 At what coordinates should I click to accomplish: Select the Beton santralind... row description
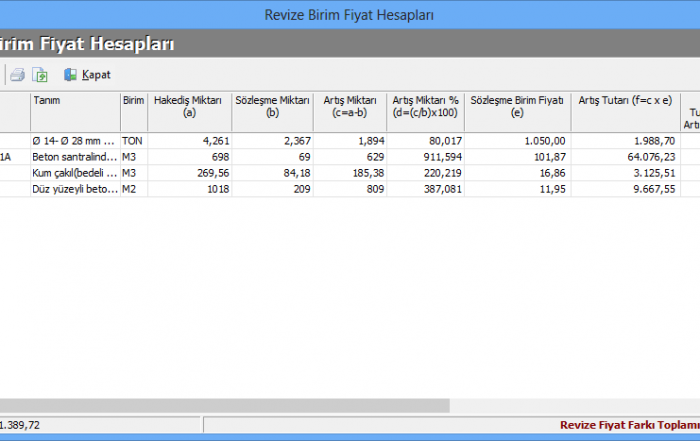tap(74, 157)
